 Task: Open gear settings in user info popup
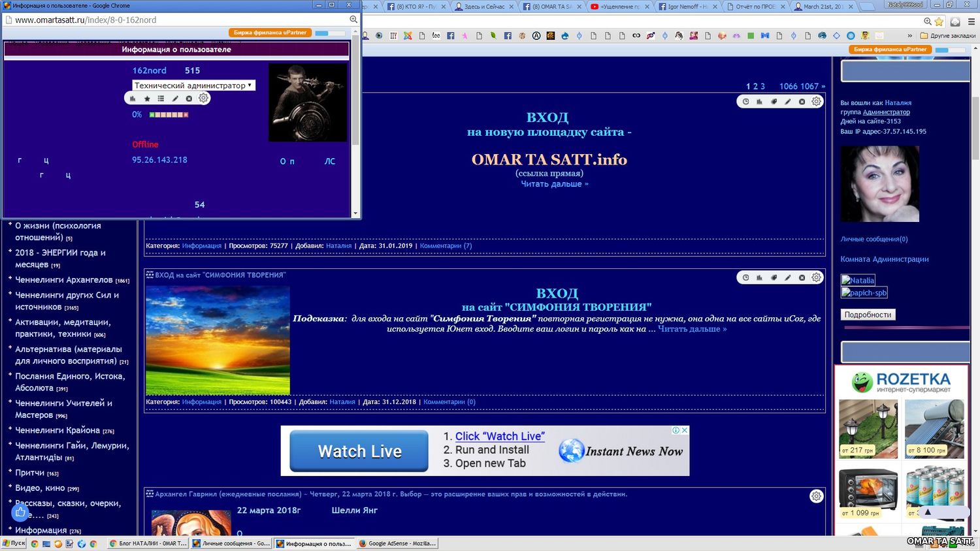204,98
